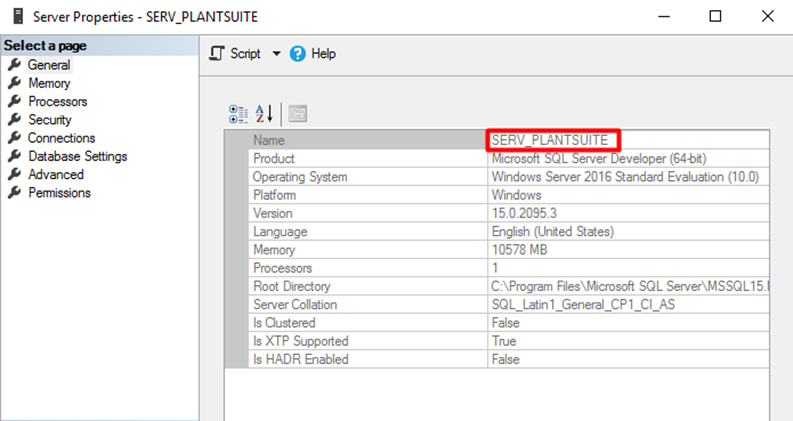Open the Memory page

coord(49,83)
